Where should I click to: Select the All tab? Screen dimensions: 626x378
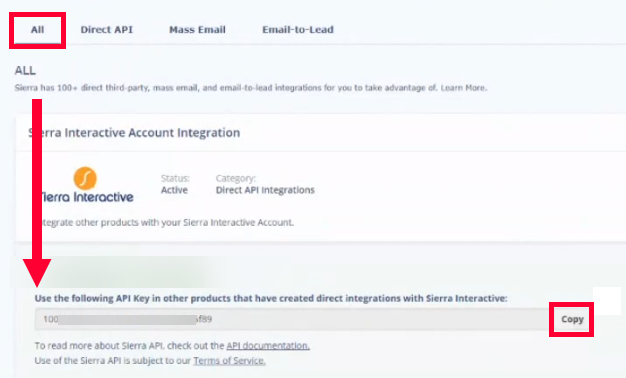(x=38, y=30)
